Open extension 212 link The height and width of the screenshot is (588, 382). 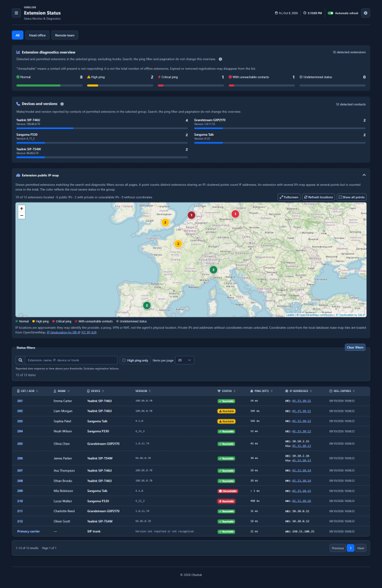tap(20, 521)
